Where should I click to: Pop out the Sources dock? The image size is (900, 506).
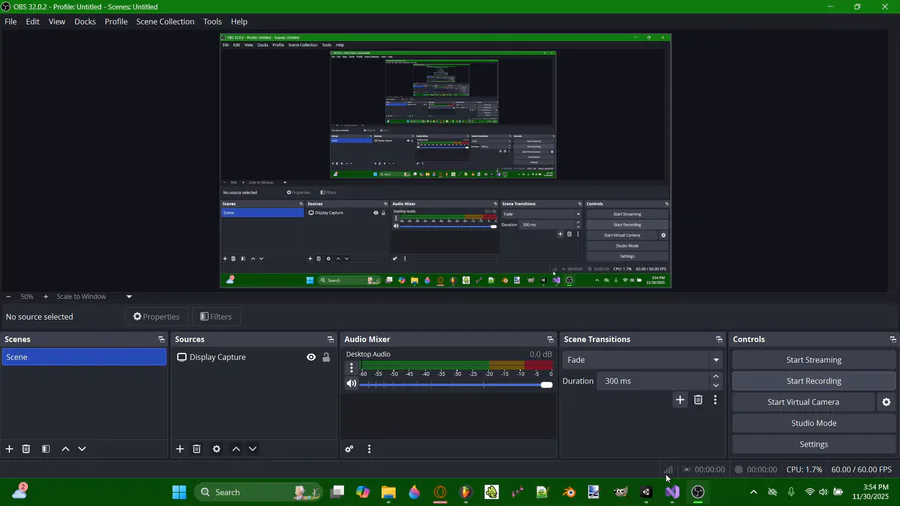click(x=330, y=340)
